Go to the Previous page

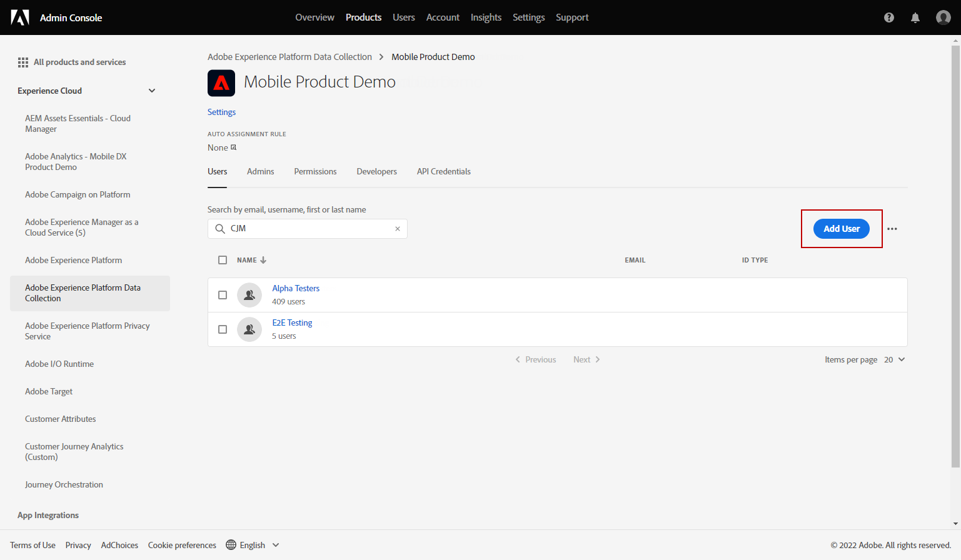tap(536, 359)
